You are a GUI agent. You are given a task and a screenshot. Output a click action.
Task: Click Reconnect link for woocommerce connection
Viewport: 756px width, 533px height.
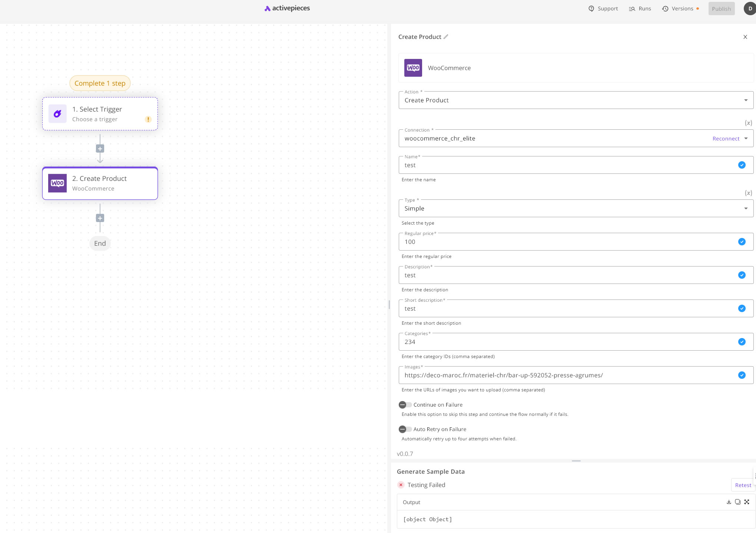[x=726, y=139]
